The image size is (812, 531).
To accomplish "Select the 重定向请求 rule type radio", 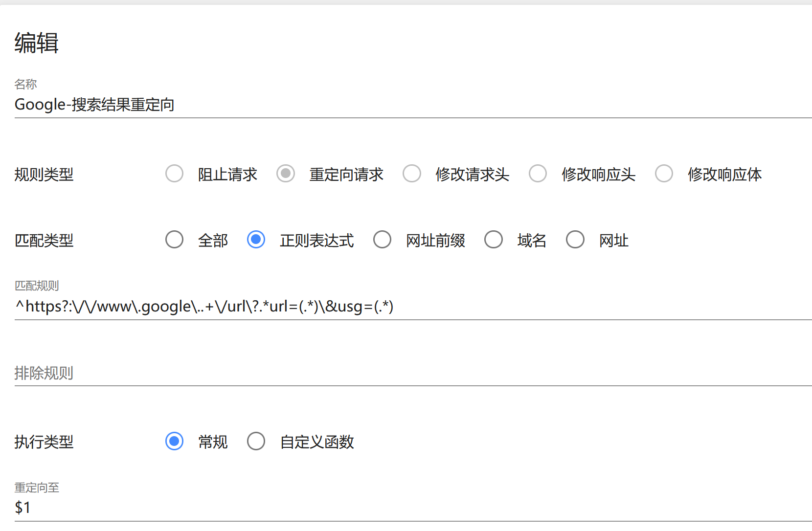I will coord(286,174).
